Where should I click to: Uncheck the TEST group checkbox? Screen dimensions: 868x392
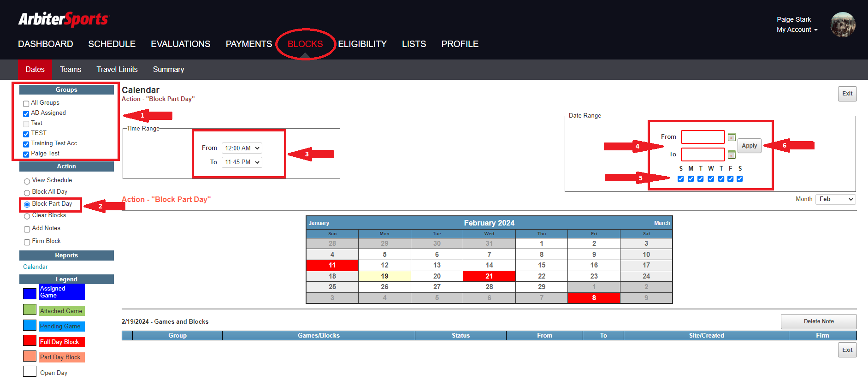[26, 134]
